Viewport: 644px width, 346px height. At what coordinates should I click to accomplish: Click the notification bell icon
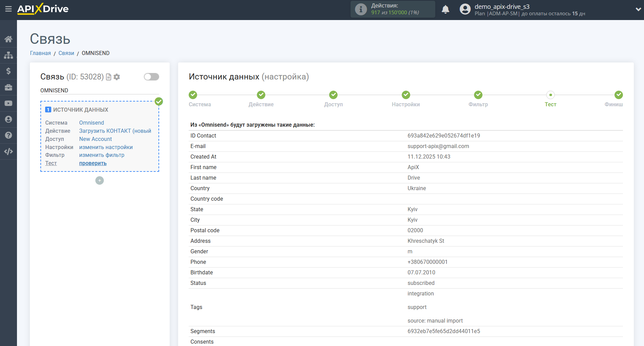click(445, 10)
